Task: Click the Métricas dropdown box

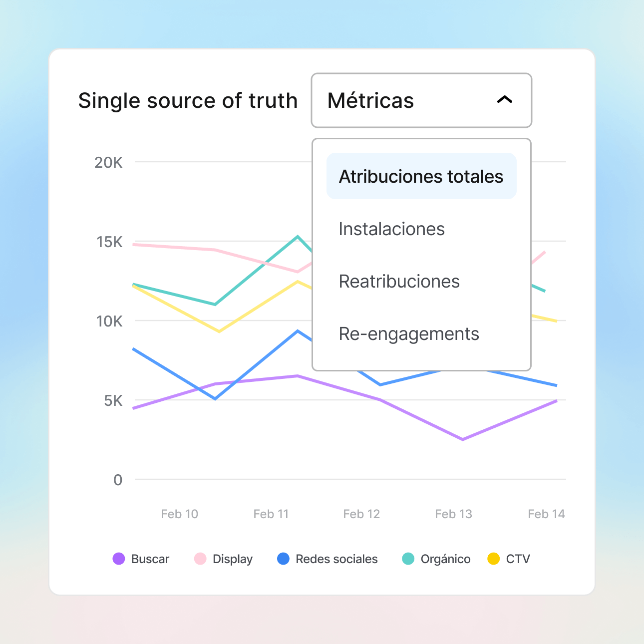Action: [x=421, y=100]
